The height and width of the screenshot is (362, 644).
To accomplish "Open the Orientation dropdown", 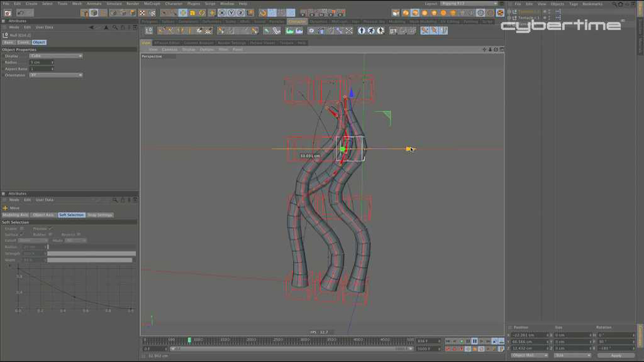I will click(56, 75).
